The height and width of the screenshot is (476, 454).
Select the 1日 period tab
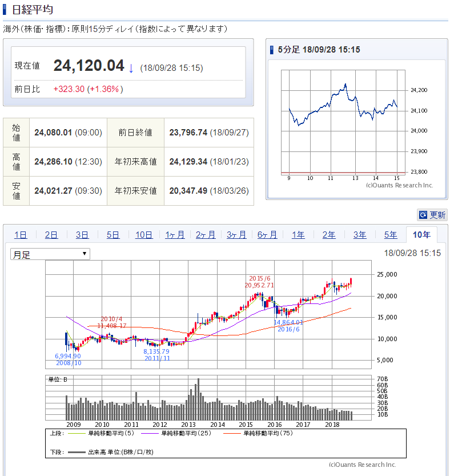tap(21, 235)
